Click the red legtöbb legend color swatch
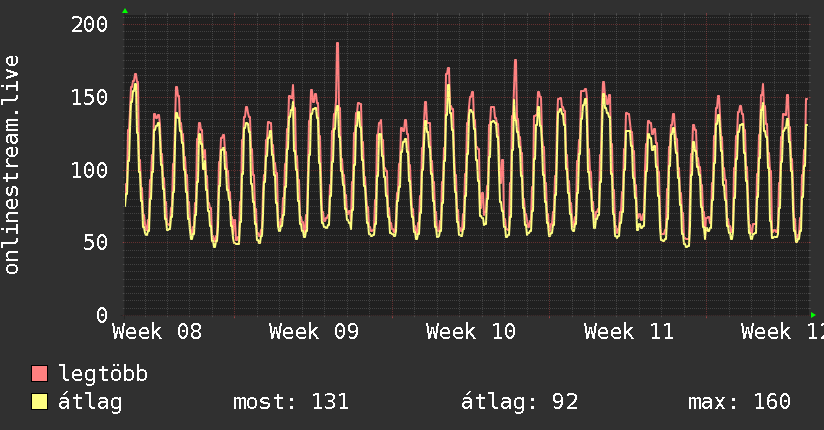The height and width of the screenshot is (430, 824). click(x=40, y=374)
